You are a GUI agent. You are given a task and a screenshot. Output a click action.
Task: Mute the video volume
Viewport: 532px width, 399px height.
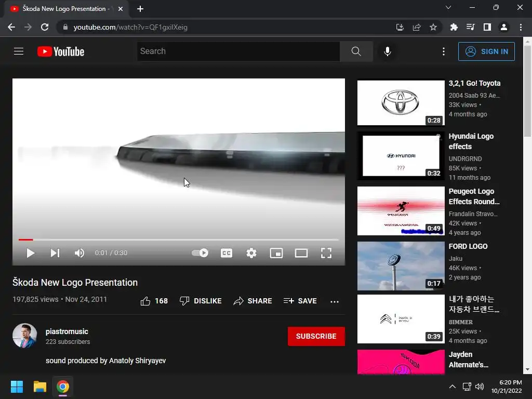pyautogui.click(x=79, y=253)
